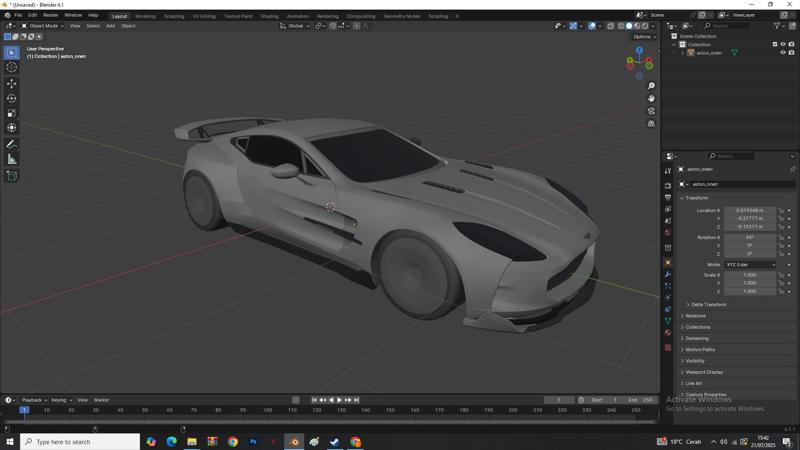
Task: Click the Location X value field
Action: tap(749, 210)
